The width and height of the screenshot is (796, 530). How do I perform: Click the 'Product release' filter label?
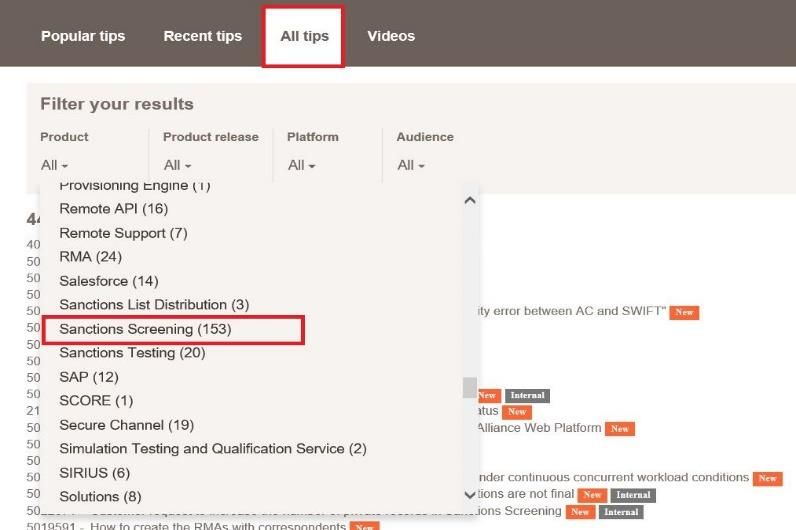pos(211,137)
